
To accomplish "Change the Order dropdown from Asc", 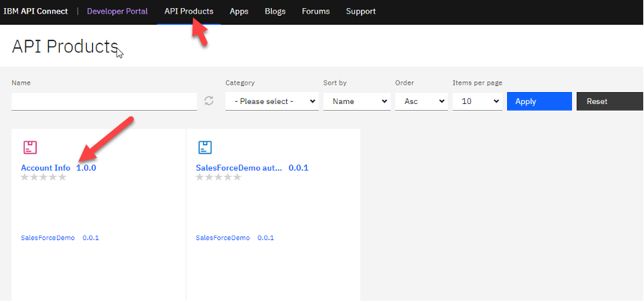I will coord(422,101).
